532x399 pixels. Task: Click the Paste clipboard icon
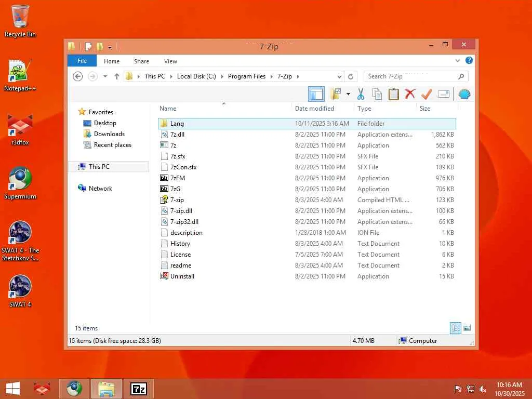coord(394,94)
